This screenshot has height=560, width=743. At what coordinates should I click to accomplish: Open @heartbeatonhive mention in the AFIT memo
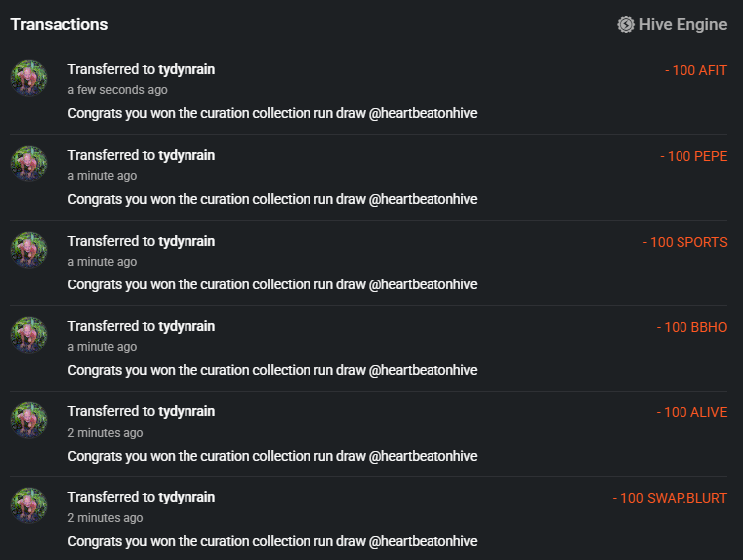(x=424, y=113)
